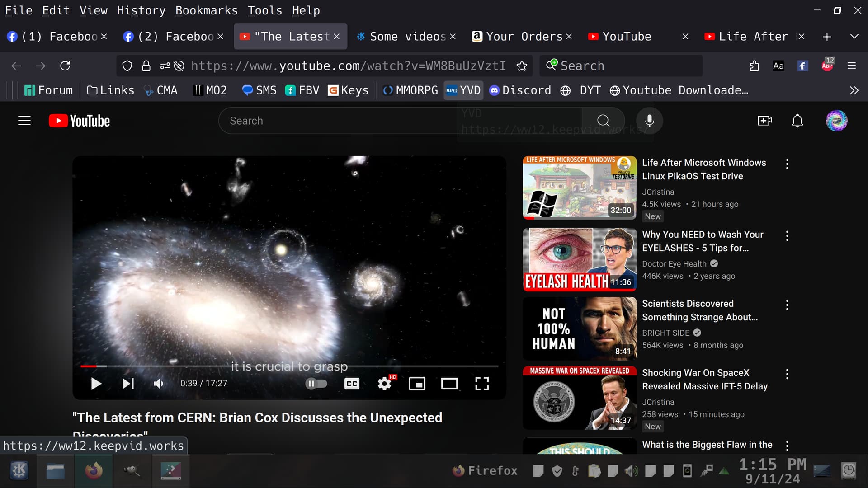Image resolution: width=868 pixels, height=488 pixels.
Task: Open the Bookmarks menu
Action: 206,10
